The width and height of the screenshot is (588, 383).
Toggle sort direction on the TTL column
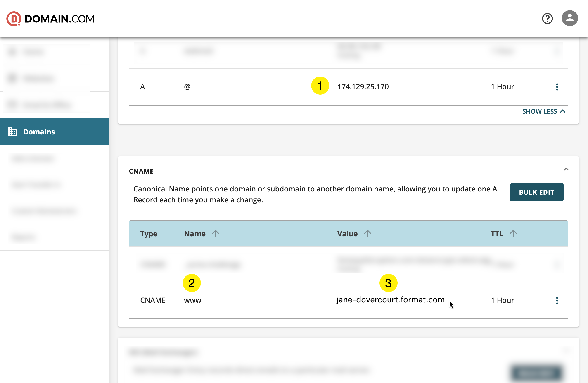513,233
